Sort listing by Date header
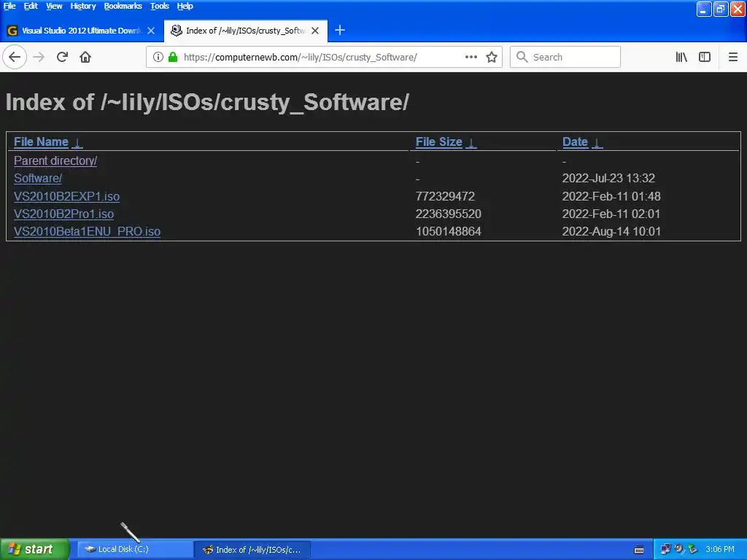The width and height of the screenshot is (747, 560). (575, 142)
